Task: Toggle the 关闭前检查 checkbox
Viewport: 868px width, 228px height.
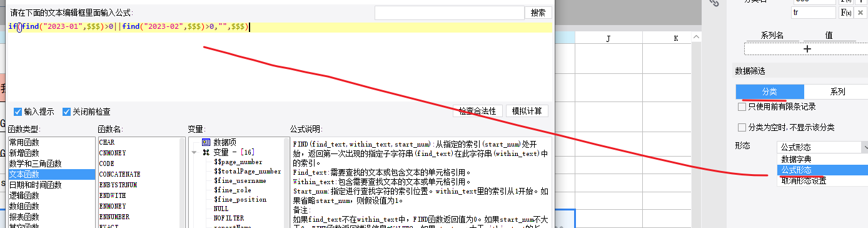Action: 66,111
